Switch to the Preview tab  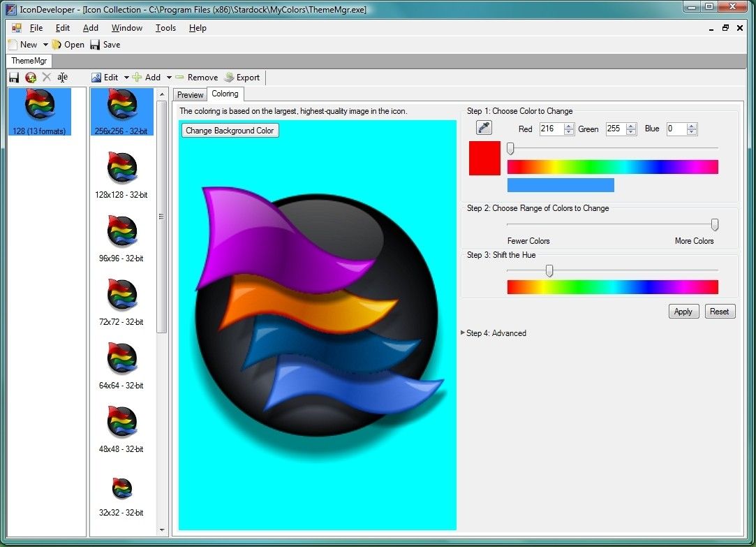(189, 94)
